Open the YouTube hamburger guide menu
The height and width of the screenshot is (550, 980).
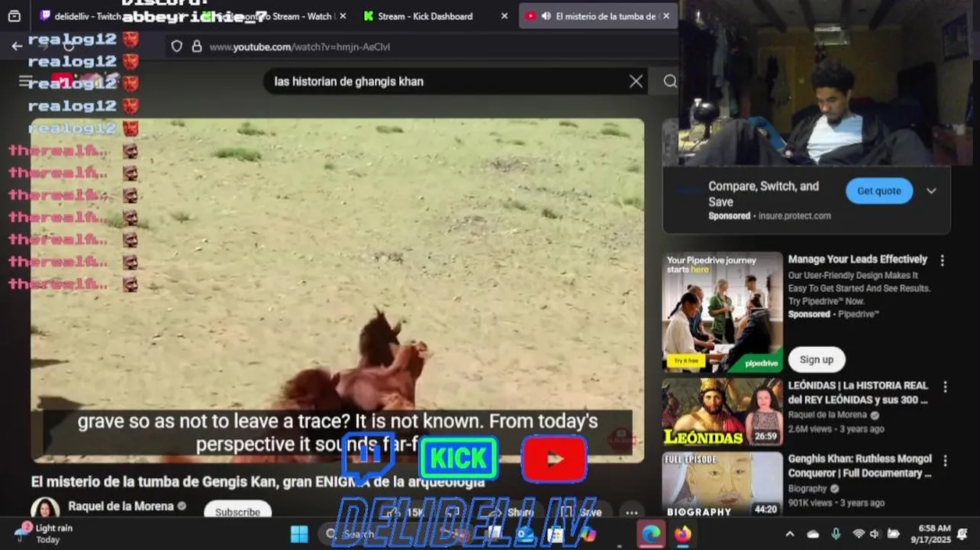[25, 82]
